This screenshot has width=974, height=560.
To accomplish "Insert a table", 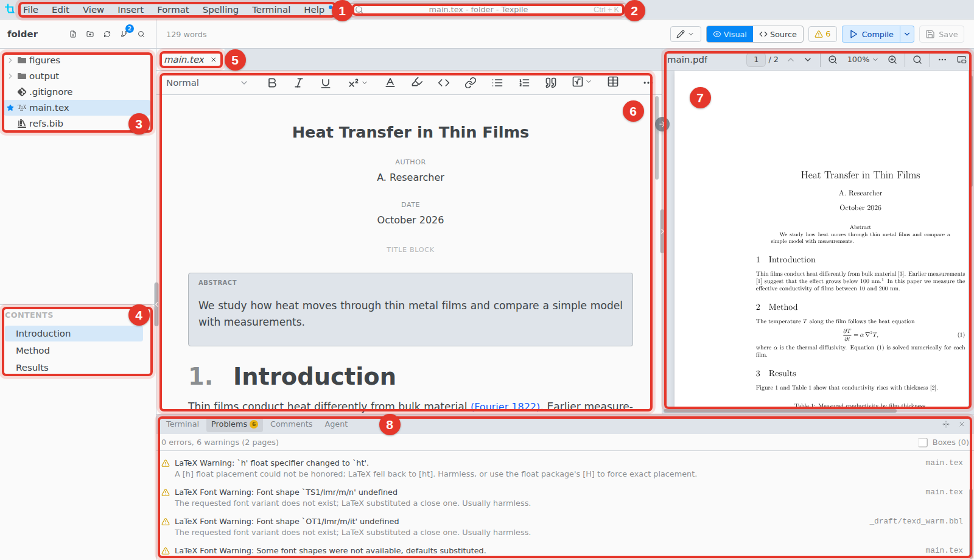I will click(x=613, y=82).
